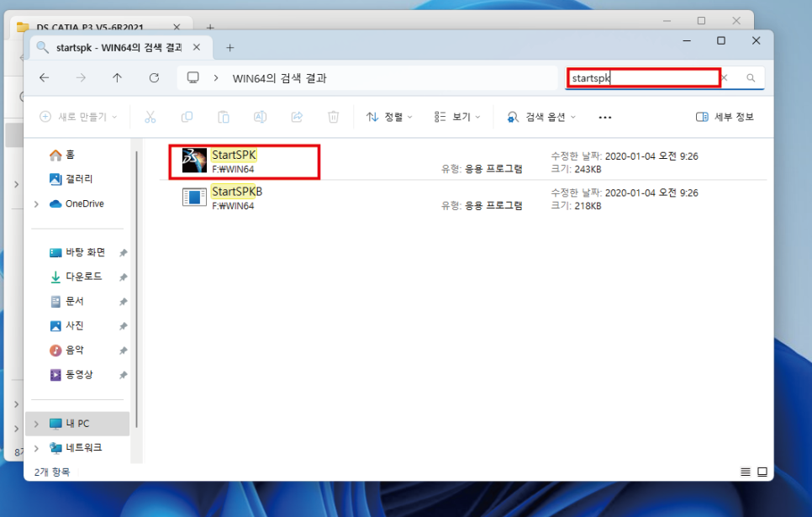Open 바탕 화면 quick access folder
This screenshot has width=812, height=517.
(77, 252)
